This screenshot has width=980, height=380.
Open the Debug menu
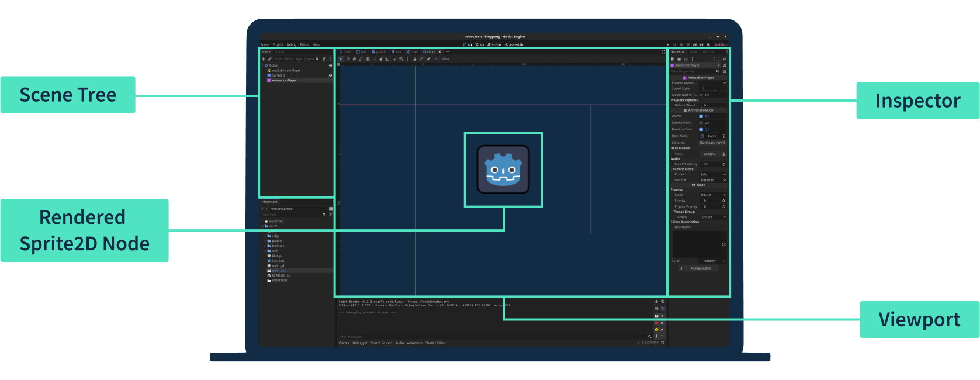[292, 44]
